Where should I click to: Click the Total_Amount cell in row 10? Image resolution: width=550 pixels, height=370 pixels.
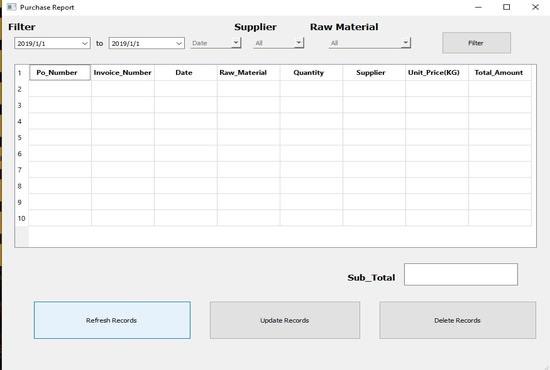[499, 218]
